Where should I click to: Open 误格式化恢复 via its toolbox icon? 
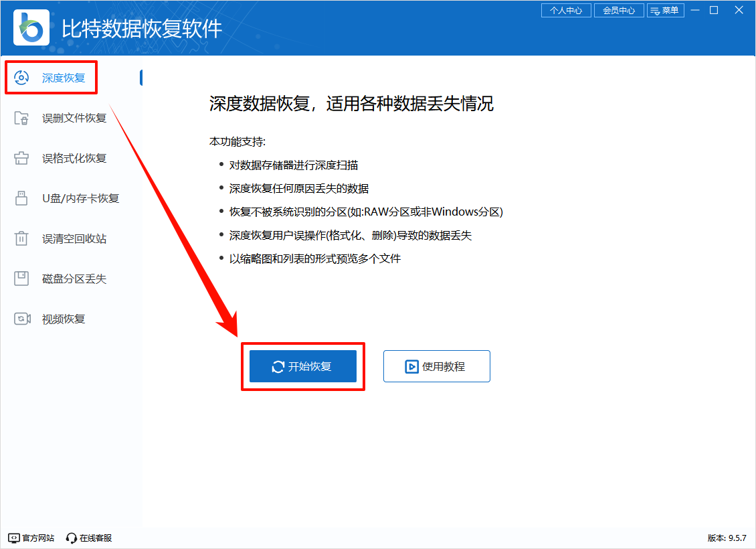[23, 158]
